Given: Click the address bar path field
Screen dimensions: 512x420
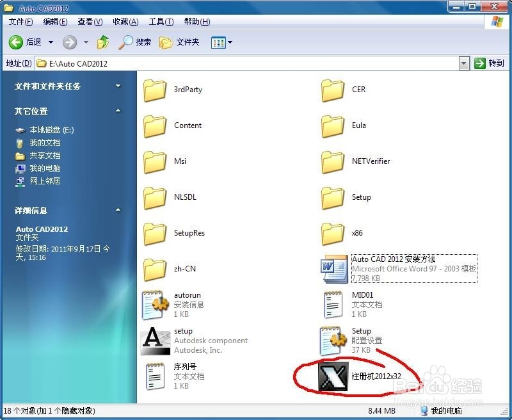Looking at the screenshot, I should point(247,63).
